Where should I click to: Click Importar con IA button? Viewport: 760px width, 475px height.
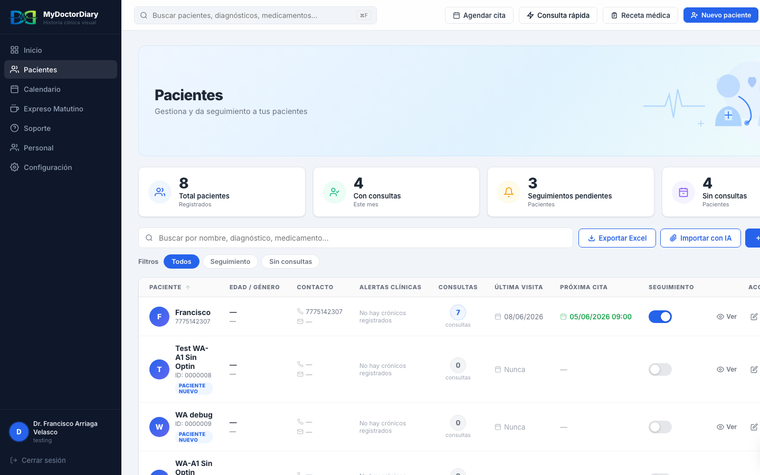point(700,238)
